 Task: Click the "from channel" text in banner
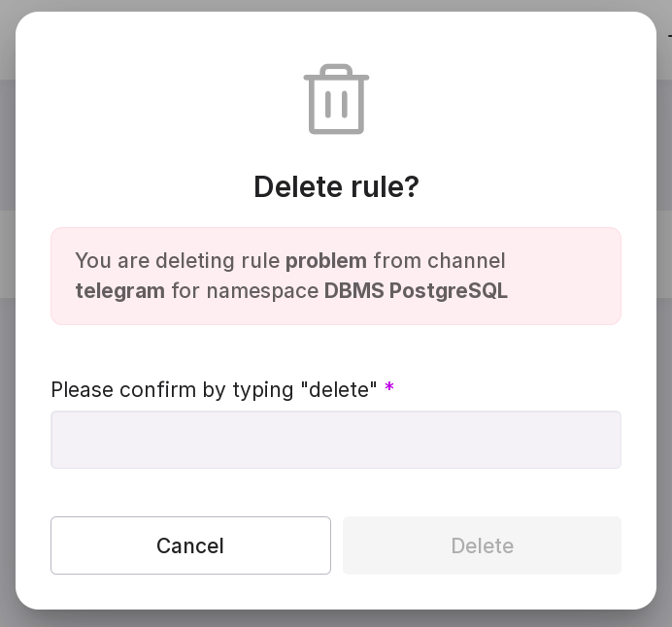click(439, 261)
